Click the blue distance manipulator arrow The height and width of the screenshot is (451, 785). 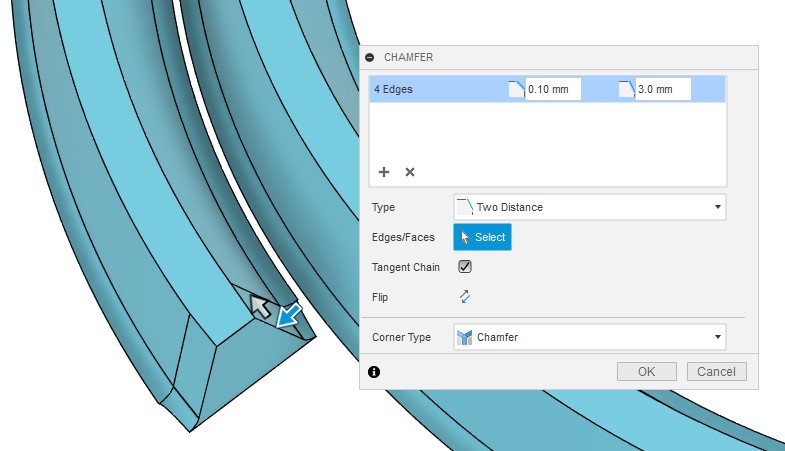pos(290,317)
